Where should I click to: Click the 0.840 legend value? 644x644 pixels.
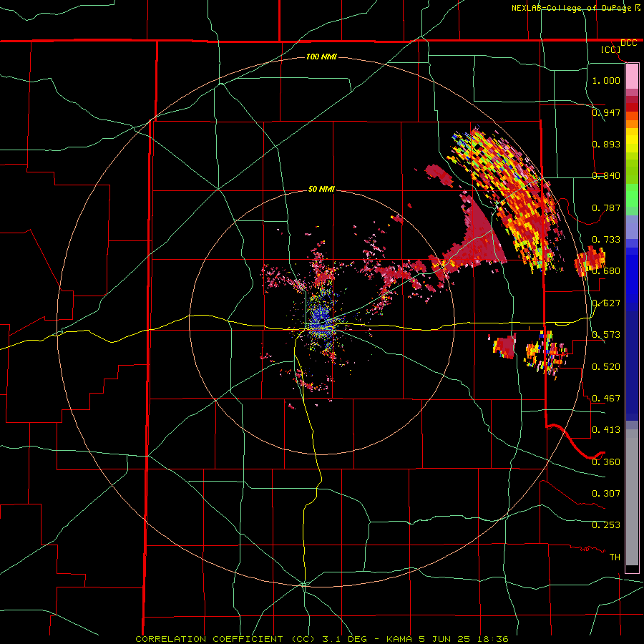(x=606, y=176)
